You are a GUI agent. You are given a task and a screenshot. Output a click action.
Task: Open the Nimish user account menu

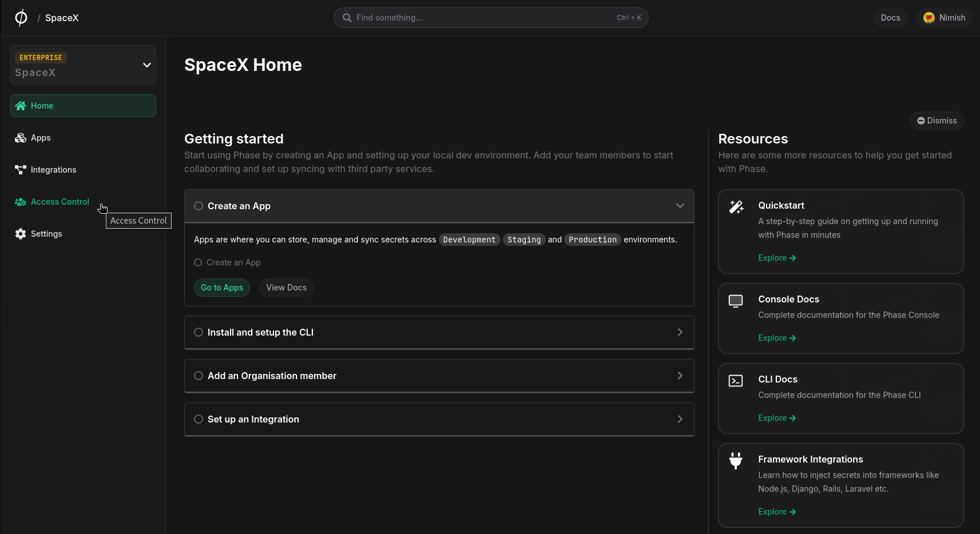pos(944,18)
